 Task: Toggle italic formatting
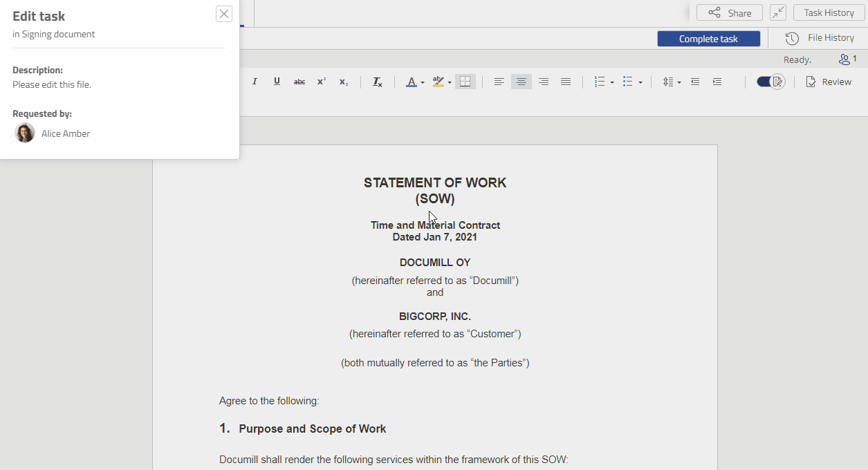point(255,82)
